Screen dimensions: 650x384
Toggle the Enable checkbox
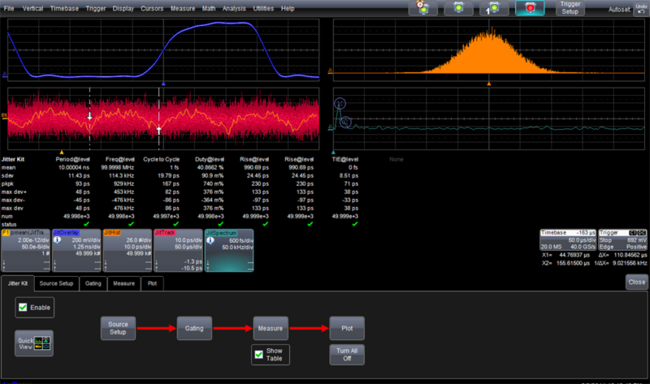(x=23, y=307)
